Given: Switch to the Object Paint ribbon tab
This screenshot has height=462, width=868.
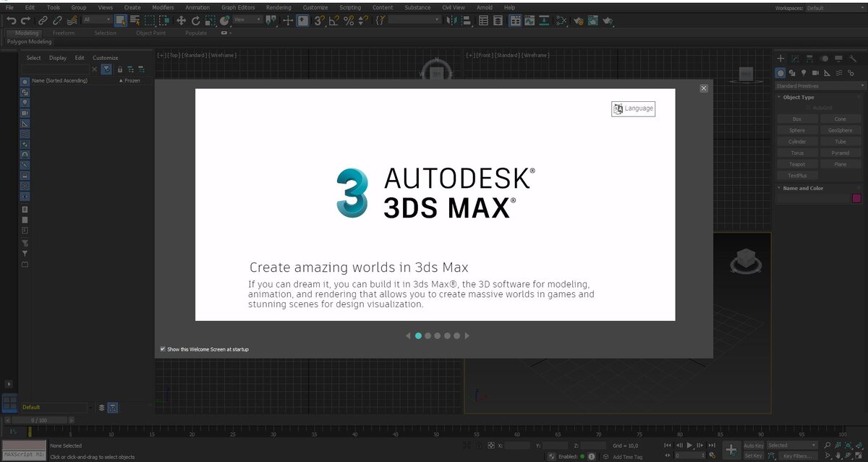Looking at the screenshot, I should [150, 33].
